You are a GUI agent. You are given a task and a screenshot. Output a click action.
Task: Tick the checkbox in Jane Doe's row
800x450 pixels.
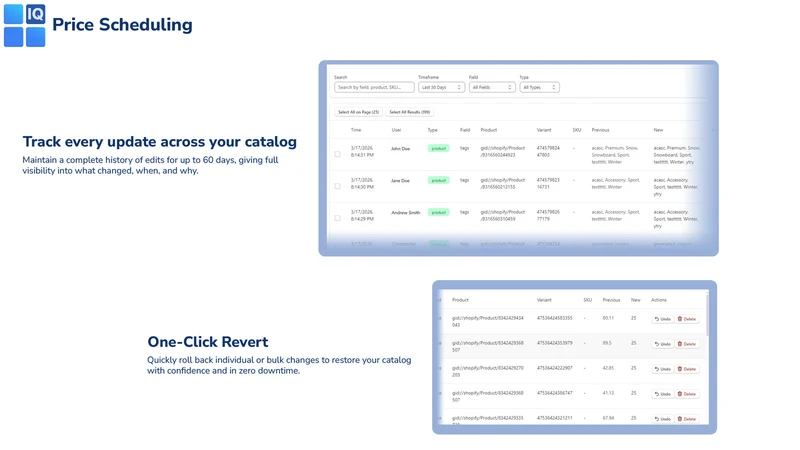click(337, 186)
